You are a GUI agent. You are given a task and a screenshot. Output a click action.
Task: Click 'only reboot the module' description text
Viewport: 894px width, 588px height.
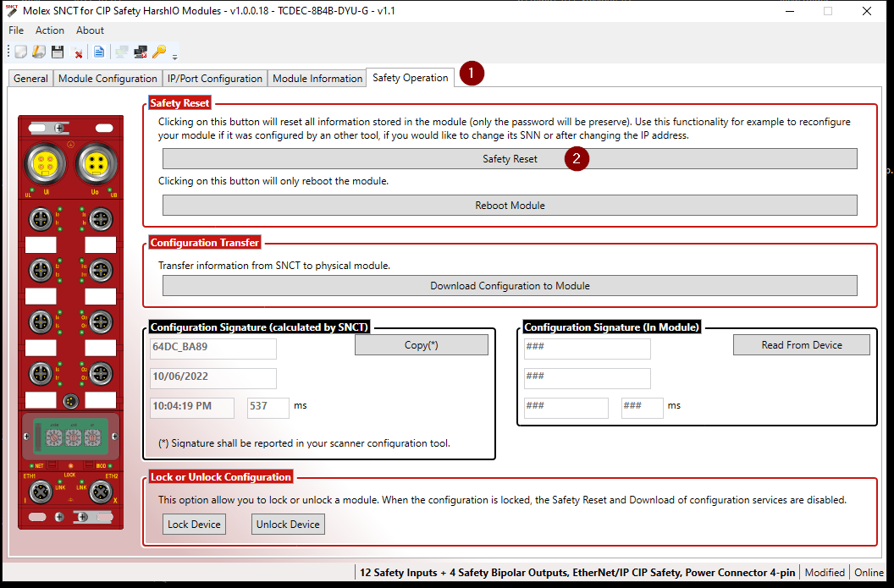(x=273, y=181)
